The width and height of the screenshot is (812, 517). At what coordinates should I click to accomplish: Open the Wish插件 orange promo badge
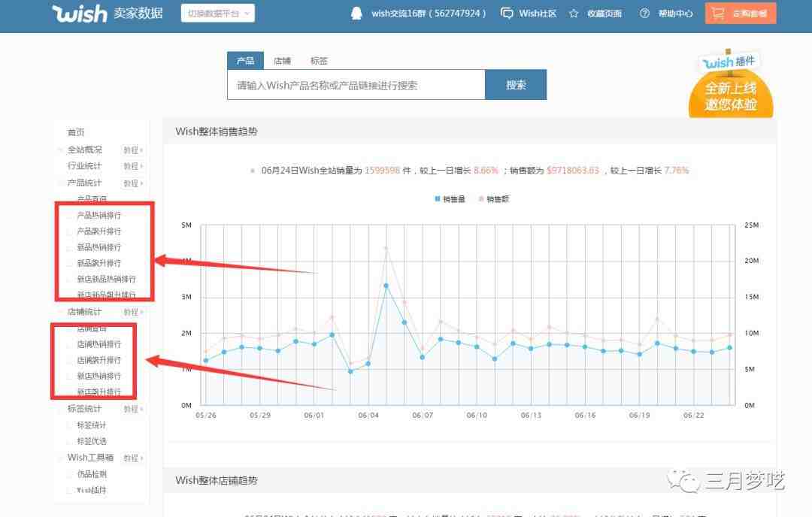tap(731, 84)
